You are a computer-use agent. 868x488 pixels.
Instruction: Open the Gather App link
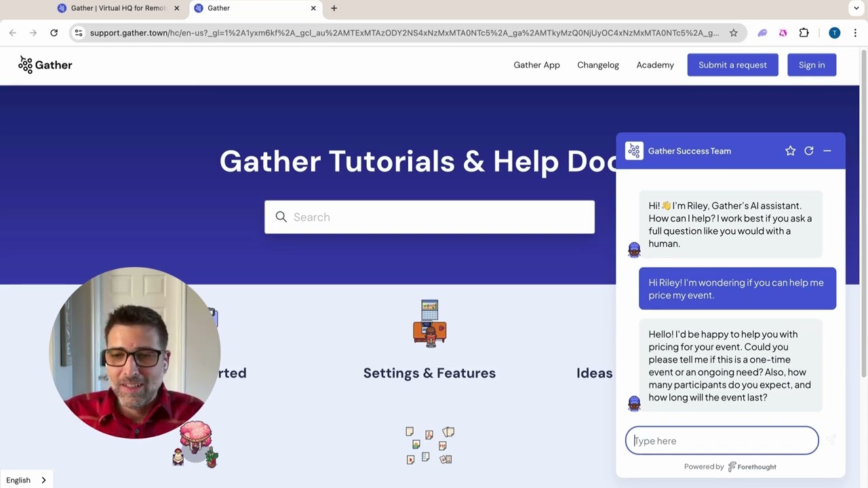[536, 65]
